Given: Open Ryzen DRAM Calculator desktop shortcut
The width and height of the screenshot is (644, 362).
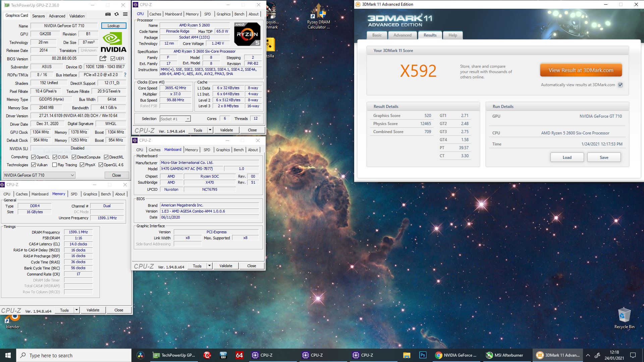Looking at the screenshot, I should [319, 17].
